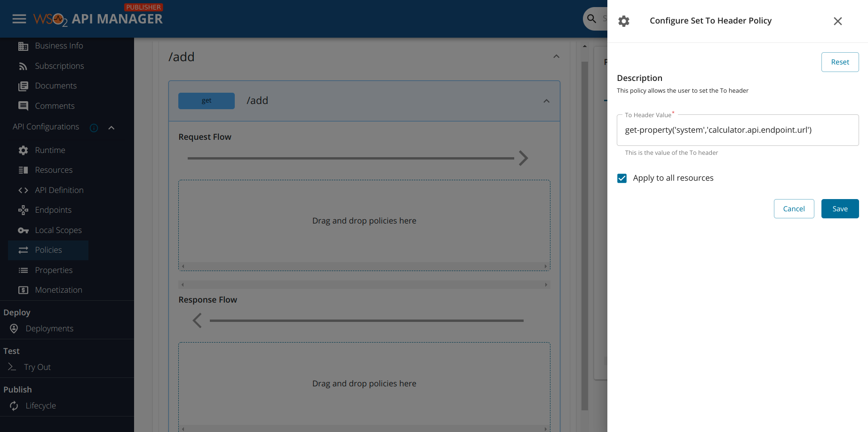Viewport: 868px width, 432px height.
Task: Click the scroll-up arrow of page scrollbar
Action: pyautogui.click(x=585, y=46)
